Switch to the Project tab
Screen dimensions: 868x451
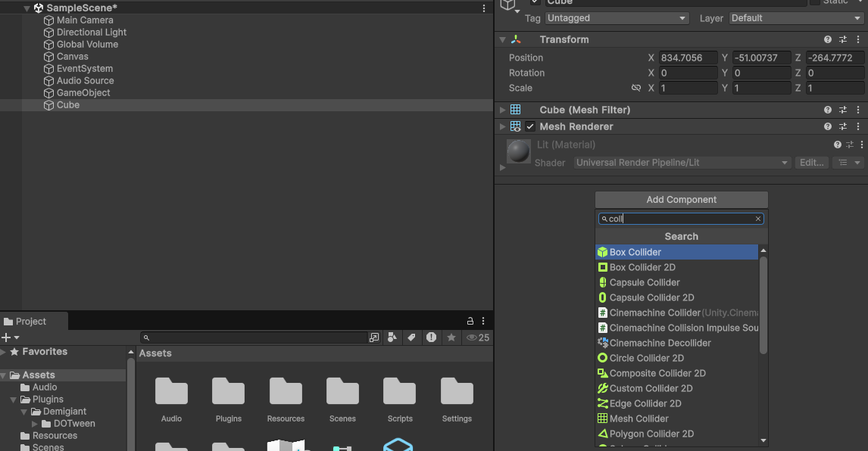30,321
